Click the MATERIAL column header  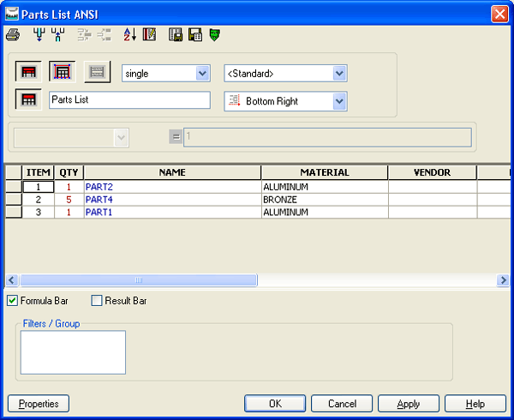324,172
